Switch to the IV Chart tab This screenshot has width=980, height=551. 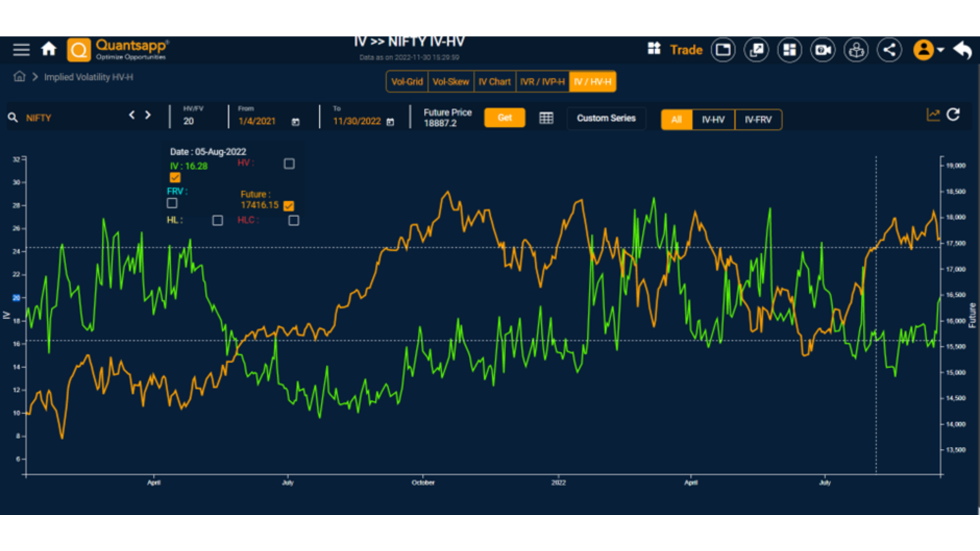[x=494, y=82]
